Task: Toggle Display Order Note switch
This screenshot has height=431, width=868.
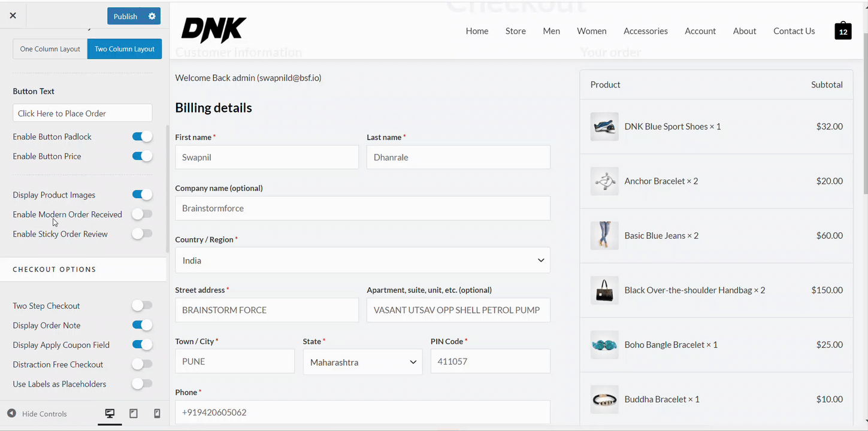Action: [142, 325]
